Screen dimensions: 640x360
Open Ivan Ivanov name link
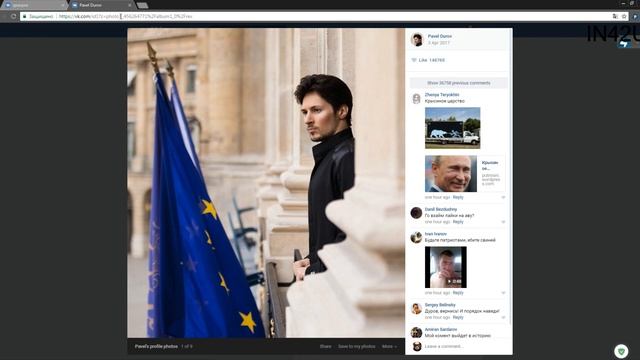click(x=436, y=234)
